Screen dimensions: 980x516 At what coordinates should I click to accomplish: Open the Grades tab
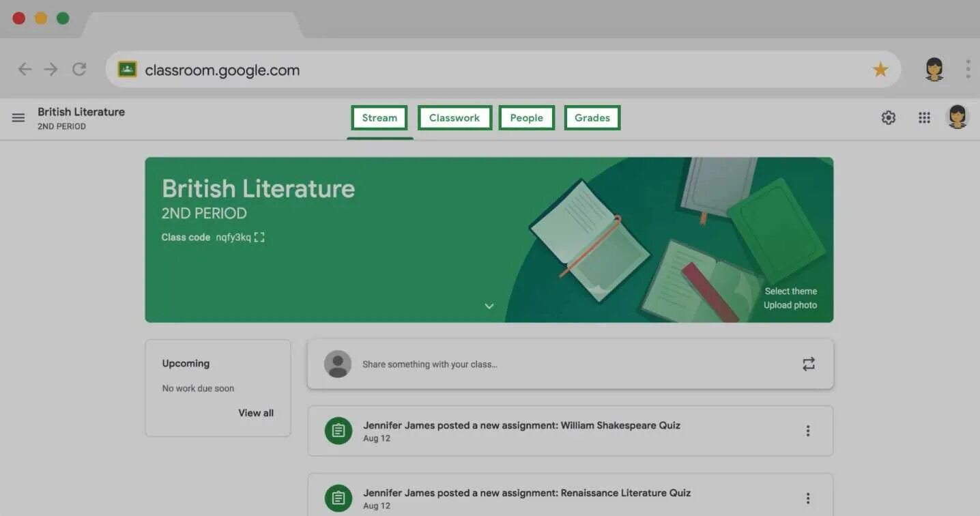point(592,117)
